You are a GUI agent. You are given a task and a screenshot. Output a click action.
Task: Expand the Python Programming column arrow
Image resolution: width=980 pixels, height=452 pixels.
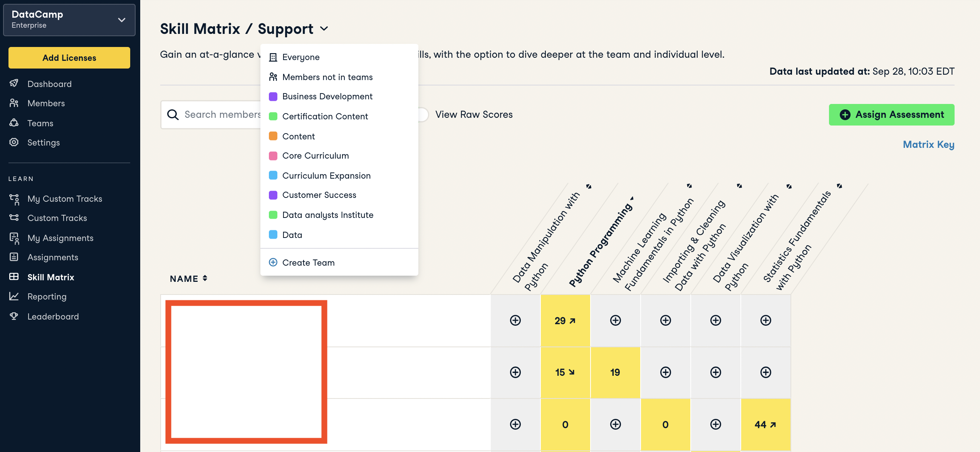point(632,199)
